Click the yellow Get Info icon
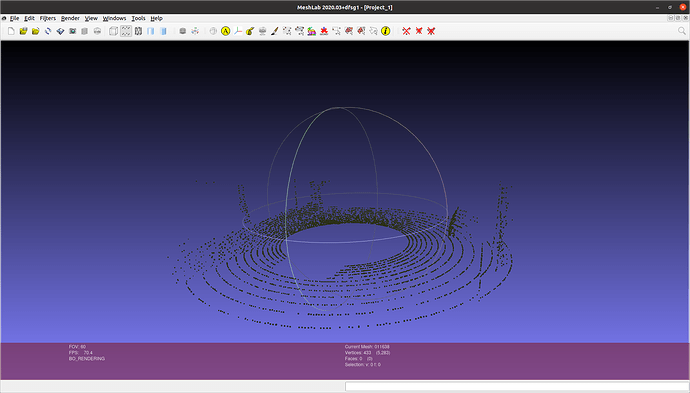This screenshot has width=690, height=393. tap(385, 31)
